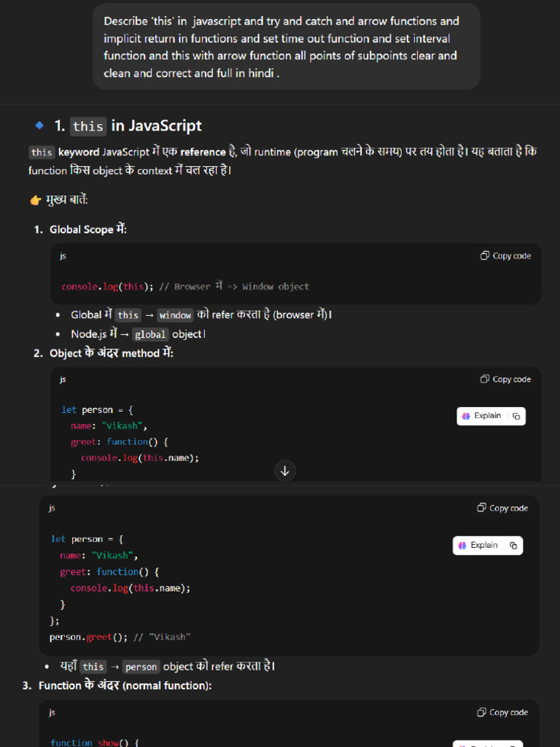The height and width of the screenshot is (747, 560).
Task: Click code line 'person.greet(); // "Vikash"'
Action: 120,637
